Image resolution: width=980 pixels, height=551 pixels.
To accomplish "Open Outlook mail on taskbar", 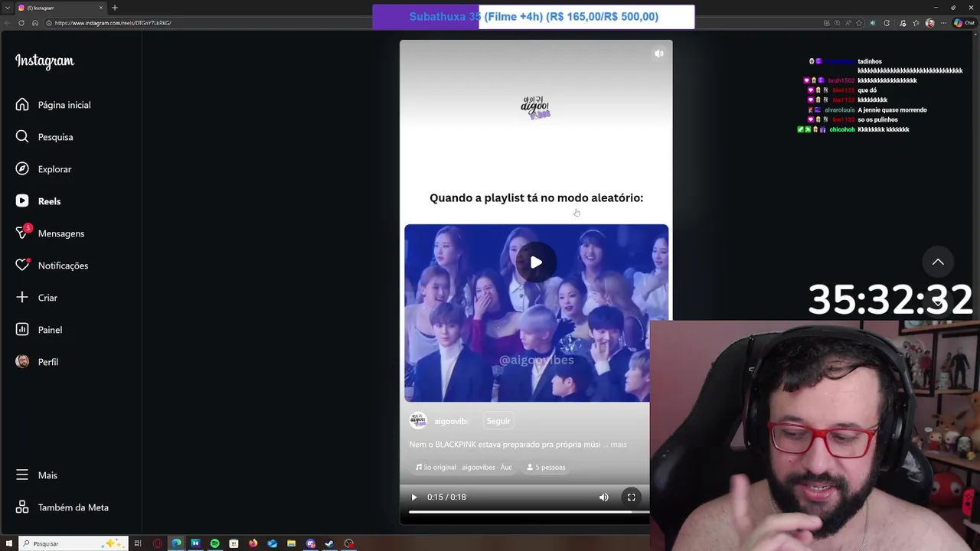I will pyautogui.click(x=272, y=543).
